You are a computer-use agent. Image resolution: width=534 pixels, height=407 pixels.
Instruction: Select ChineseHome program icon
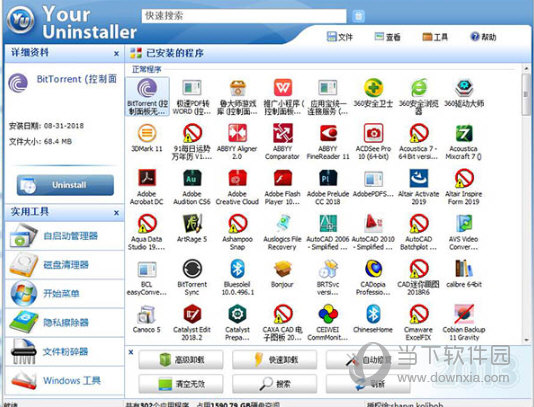[x=373, y=314]
